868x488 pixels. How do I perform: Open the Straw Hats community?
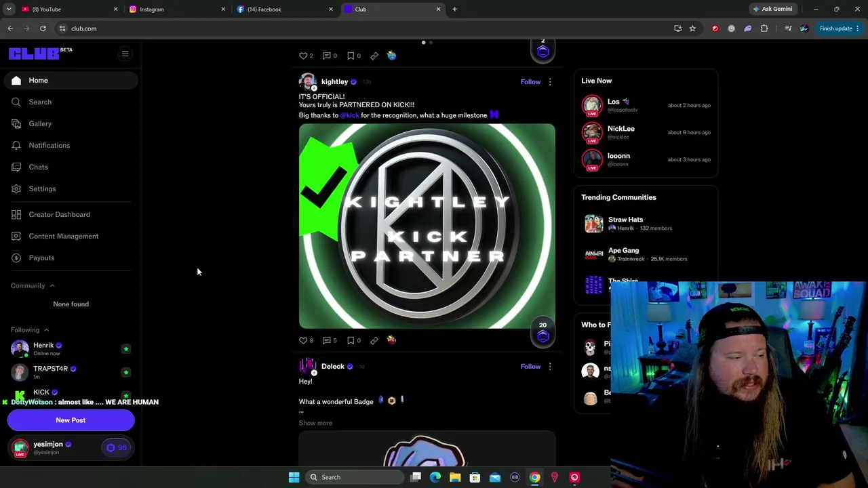click(646, 224)
